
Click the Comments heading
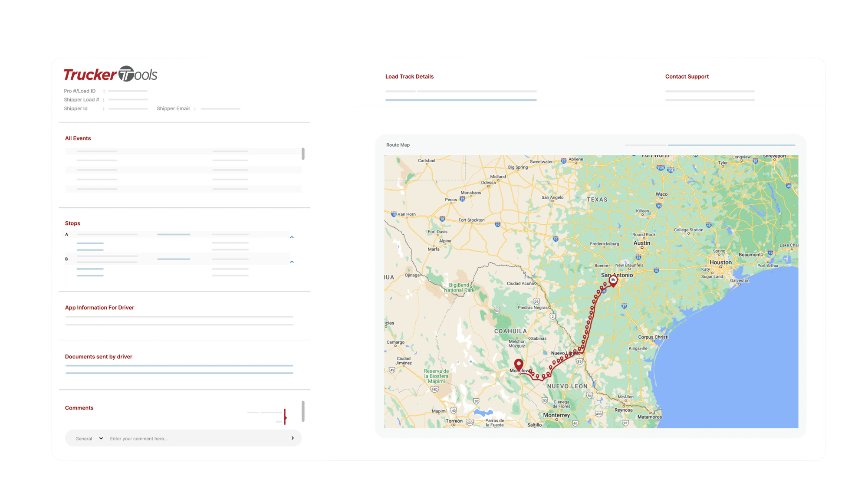[79, 408]
